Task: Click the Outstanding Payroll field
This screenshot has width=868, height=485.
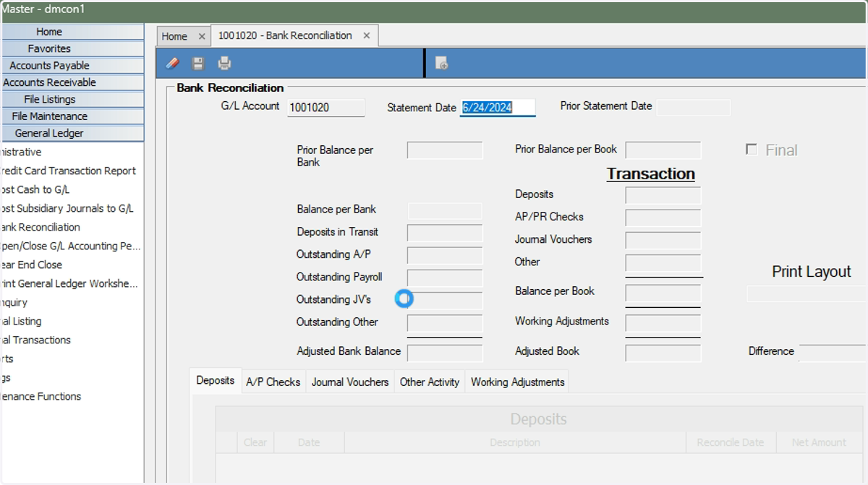Action: pyautogui.click(x=445, y=278)
